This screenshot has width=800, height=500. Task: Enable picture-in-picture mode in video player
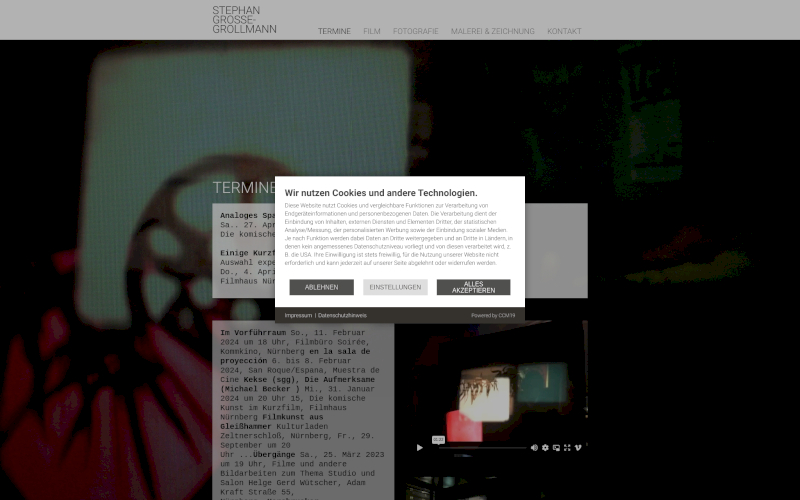(556, 447)
